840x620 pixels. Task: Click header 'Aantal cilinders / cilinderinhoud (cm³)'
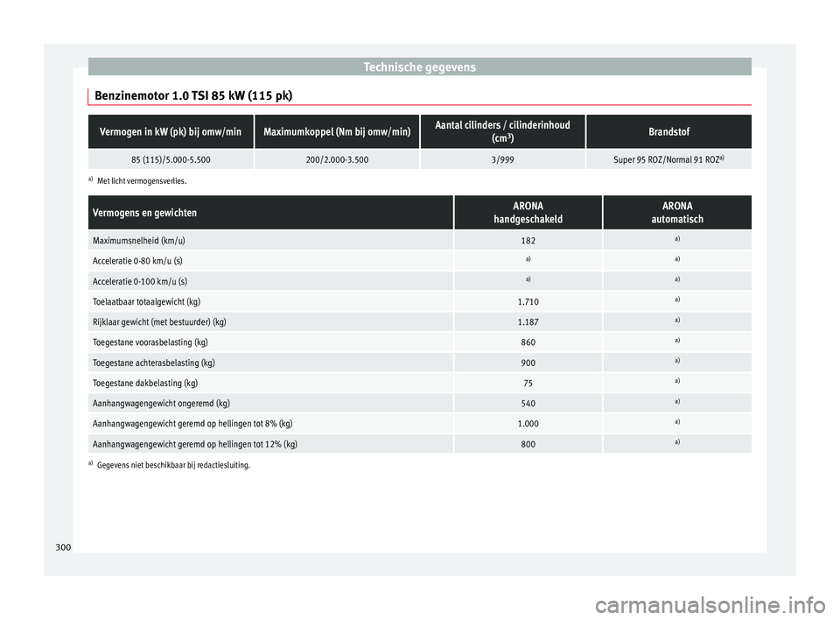coord(502,131)
